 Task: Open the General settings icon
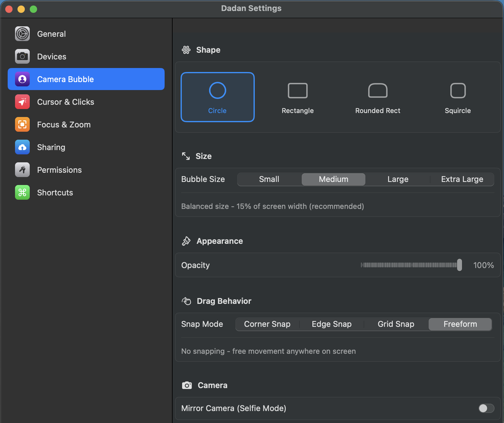(x=22, y=34)
